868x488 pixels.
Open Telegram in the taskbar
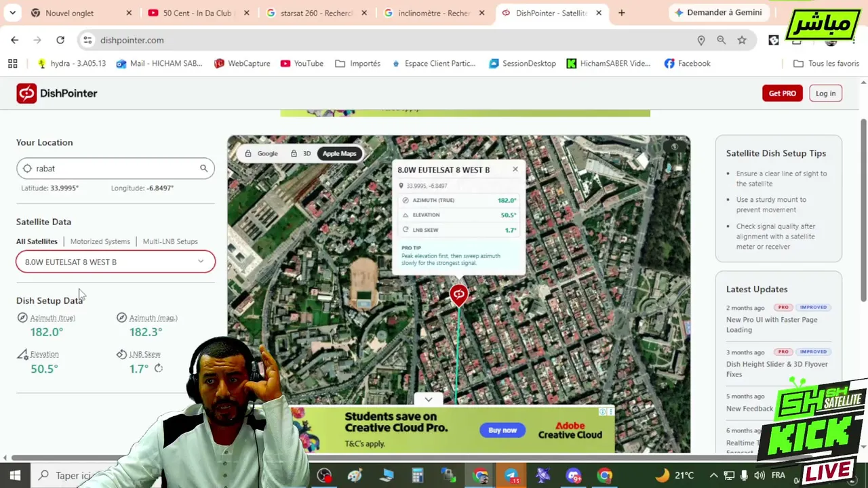511,475
